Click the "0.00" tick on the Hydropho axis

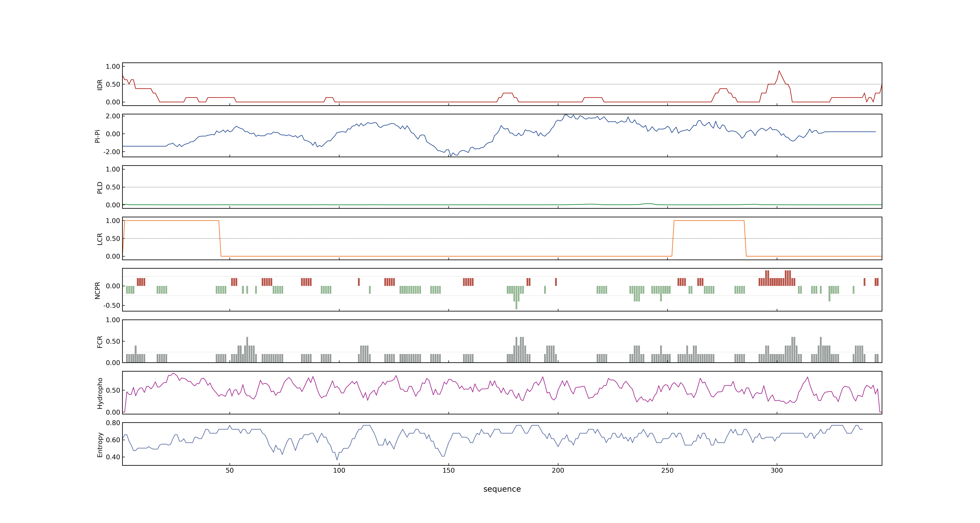click(x=113, y=412)
